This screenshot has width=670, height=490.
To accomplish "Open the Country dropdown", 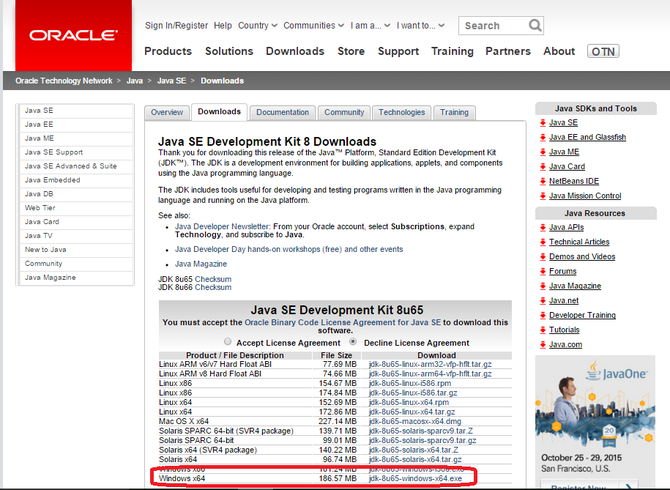I will (257, 26).
